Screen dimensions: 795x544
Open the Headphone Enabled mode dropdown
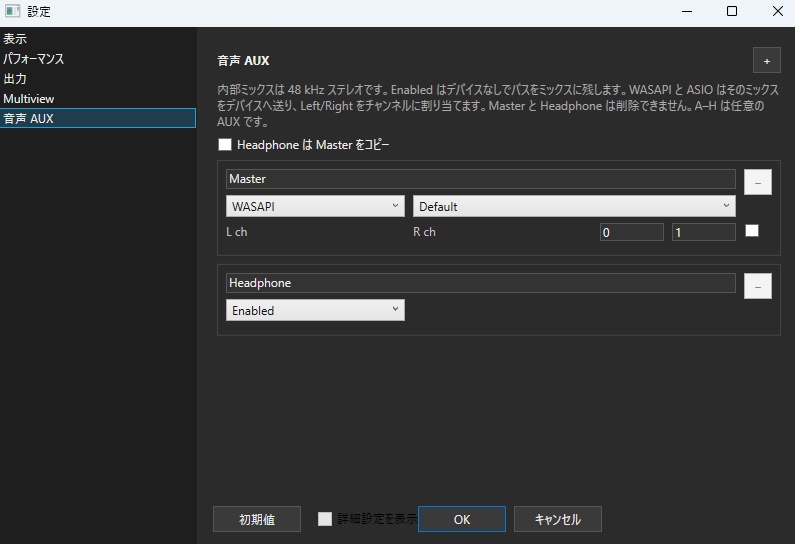coord(315,310)
